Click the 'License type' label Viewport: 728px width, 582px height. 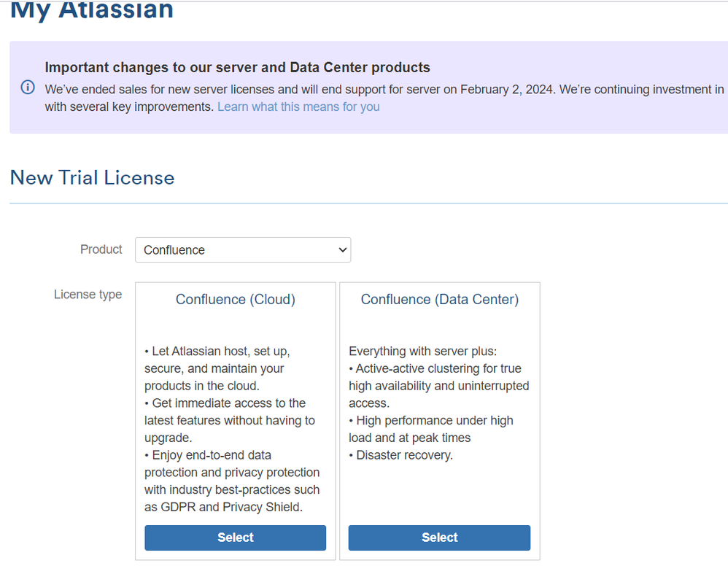88,295
